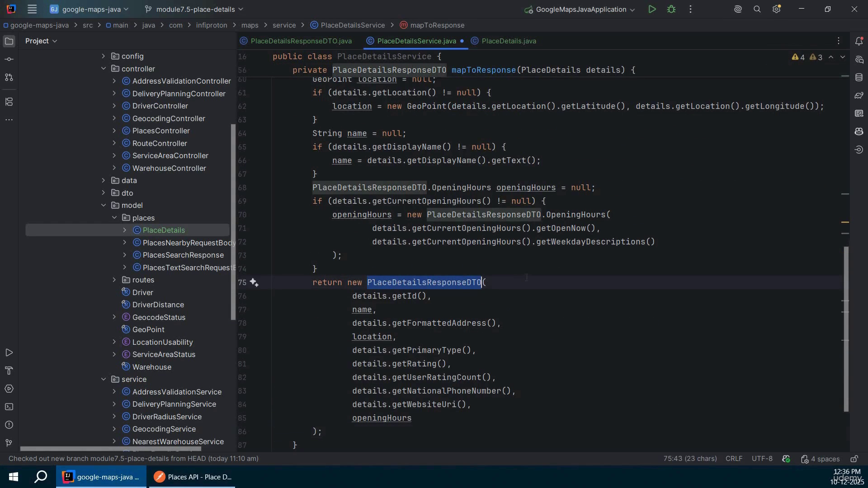Toggle the Project tool window folder icon
The height and width of the screenshot is (488, 868).
click(x=9, y=41)
